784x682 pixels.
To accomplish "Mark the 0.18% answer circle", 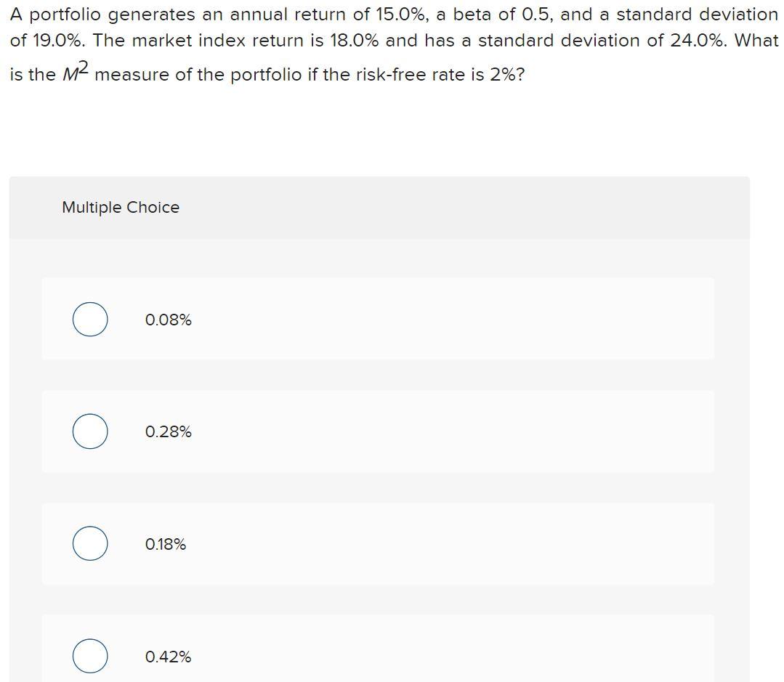I will click(90, 543).
